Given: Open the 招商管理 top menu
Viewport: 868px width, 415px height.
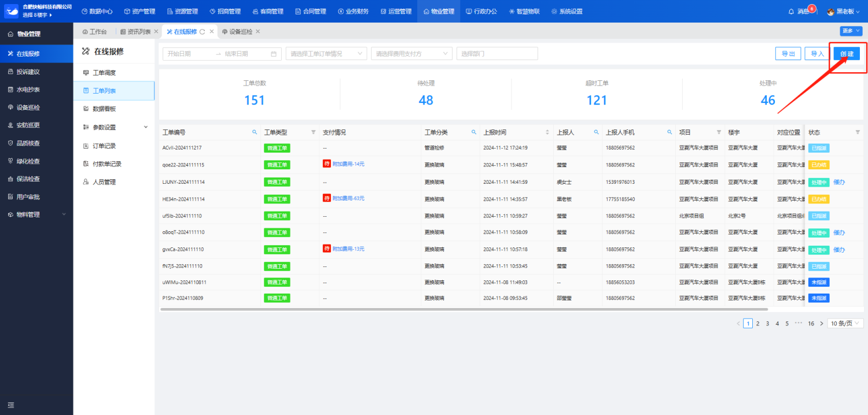Looking at the screenshot, I should (225, 12).
